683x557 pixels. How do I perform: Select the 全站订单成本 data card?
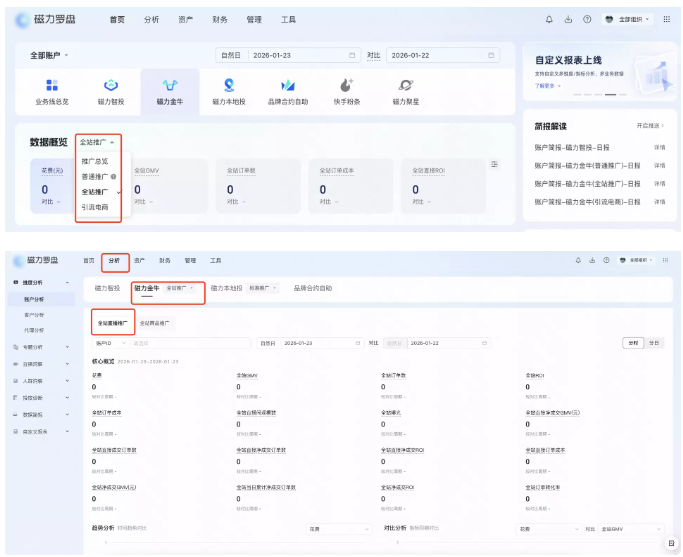click(351, 186)
